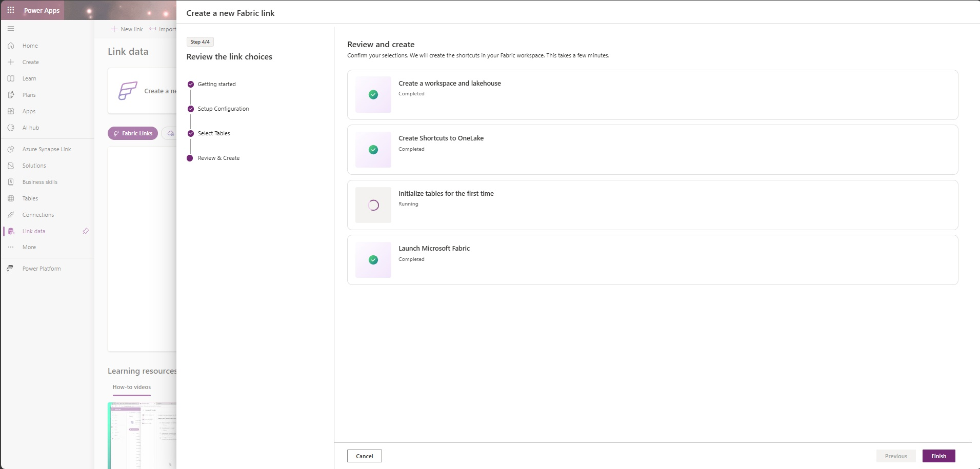Click the Tables icon in sidebar
980x469 pixels.
11,198
